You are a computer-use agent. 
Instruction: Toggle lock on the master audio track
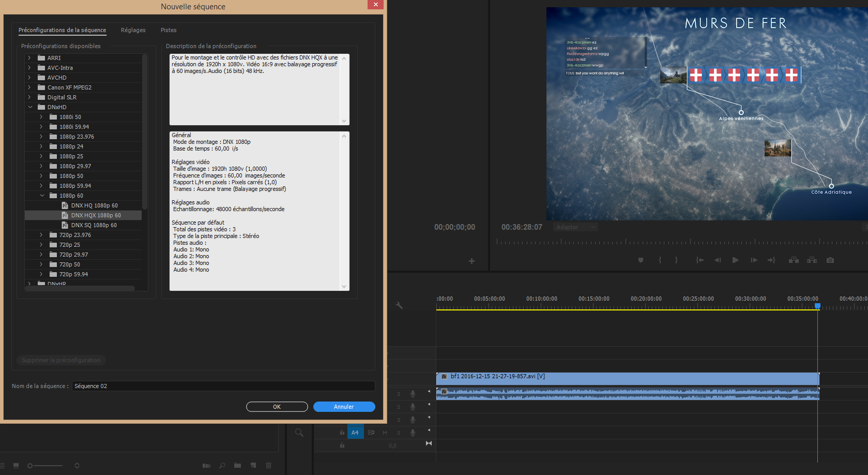(x=342, y=445)
